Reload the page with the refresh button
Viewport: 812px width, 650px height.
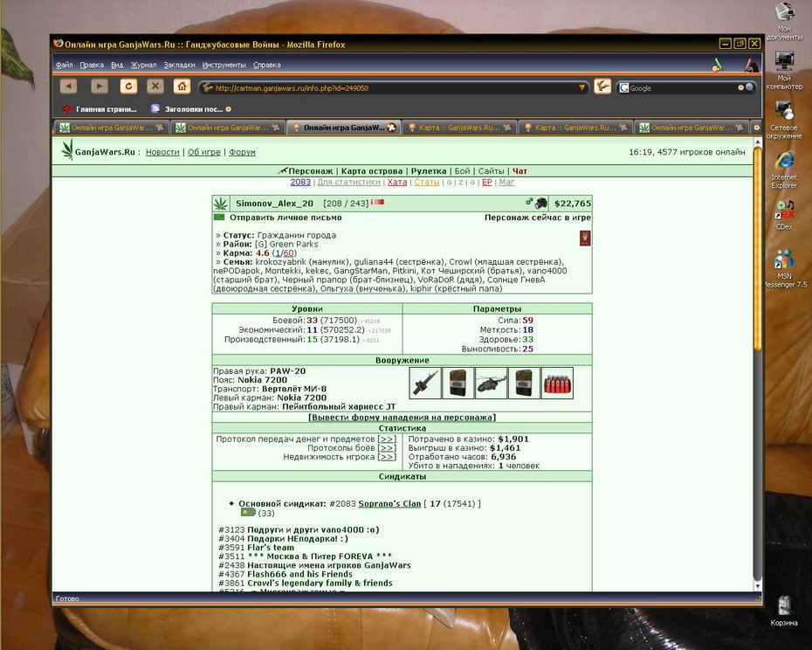click(128, 86)
